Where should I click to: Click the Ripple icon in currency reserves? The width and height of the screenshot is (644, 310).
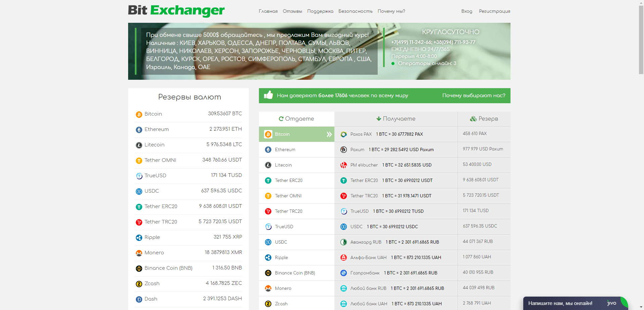pos(139,238)
